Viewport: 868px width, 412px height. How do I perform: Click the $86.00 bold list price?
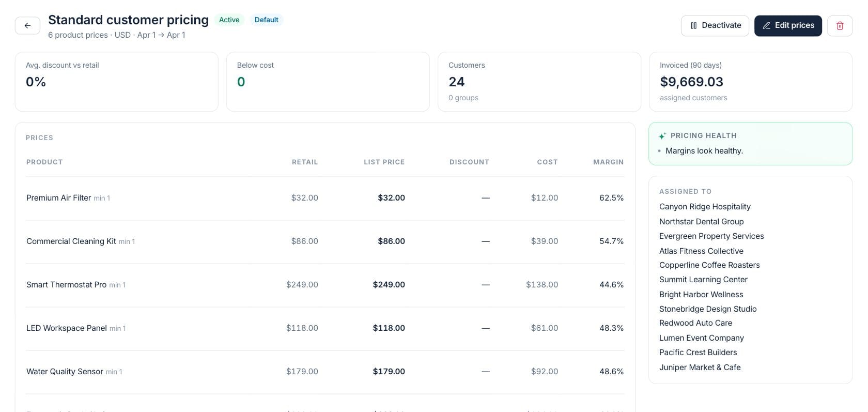391,241
